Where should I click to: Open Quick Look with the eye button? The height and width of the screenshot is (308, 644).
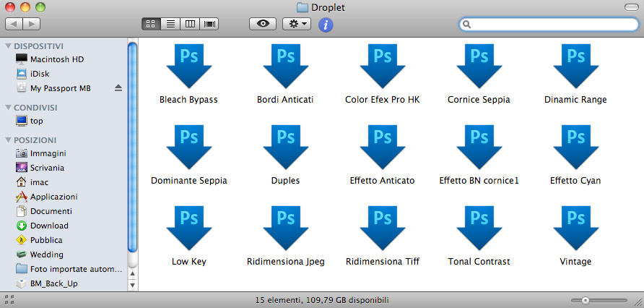tap(262, 24)
